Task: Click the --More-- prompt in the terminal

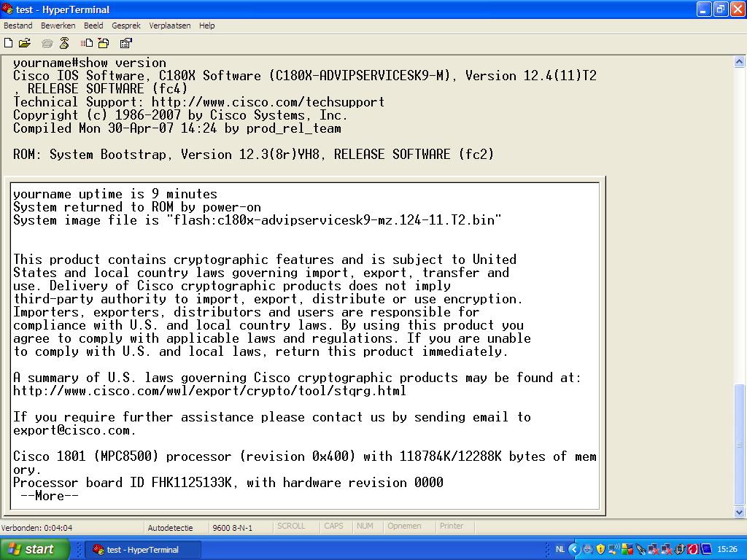Action: pos(49,496)
